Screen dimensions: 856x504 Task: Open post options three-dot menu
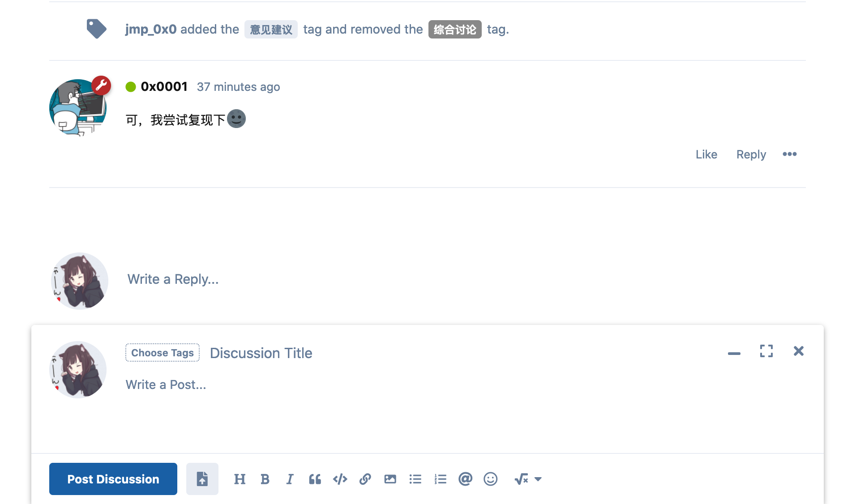(x=790, y=154)
